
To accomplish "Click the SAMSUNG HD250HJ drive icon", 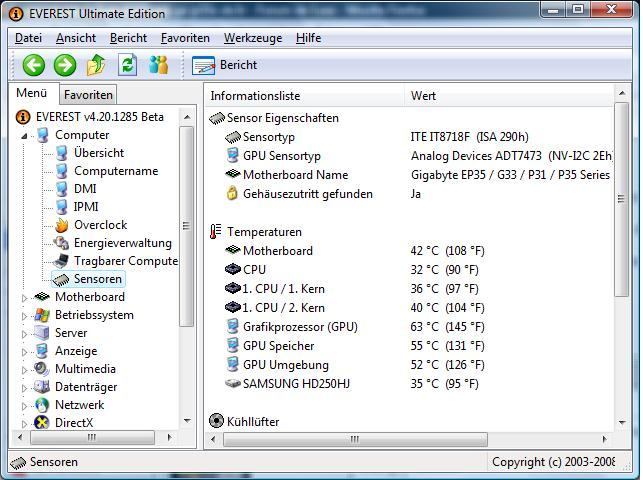I will 233,384.
